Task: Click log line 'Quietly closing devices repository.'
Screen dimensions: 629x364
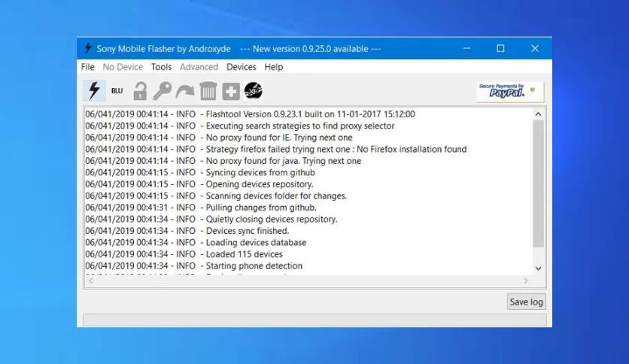Action: (211, 219)
